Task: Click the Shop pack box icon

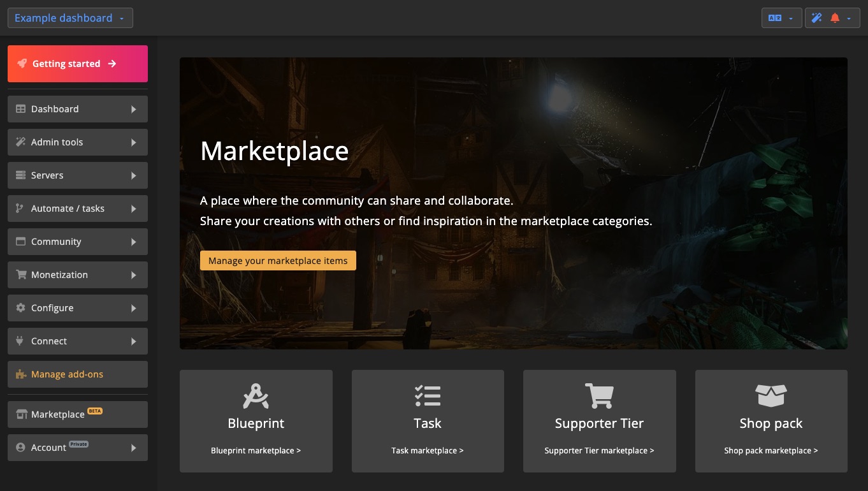Action: [770, 395]
